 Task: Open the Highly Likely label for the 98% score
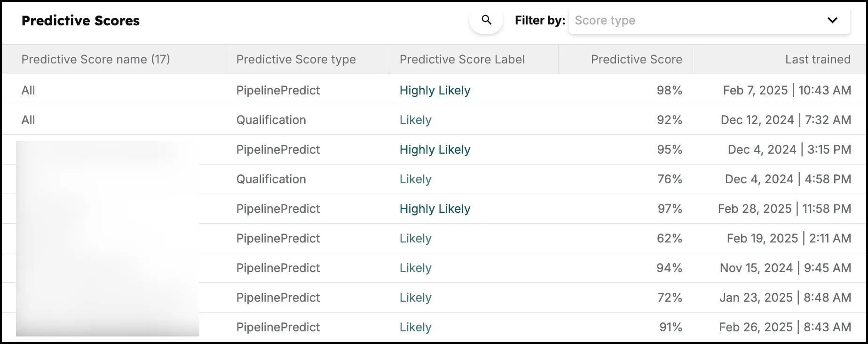click(434, 90)
